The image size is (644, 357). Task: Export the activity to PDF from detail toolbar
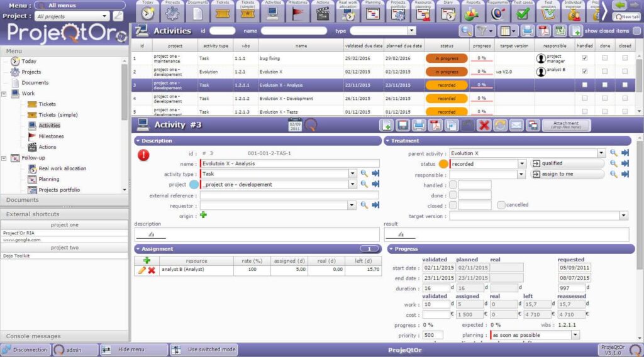point(435,125)
